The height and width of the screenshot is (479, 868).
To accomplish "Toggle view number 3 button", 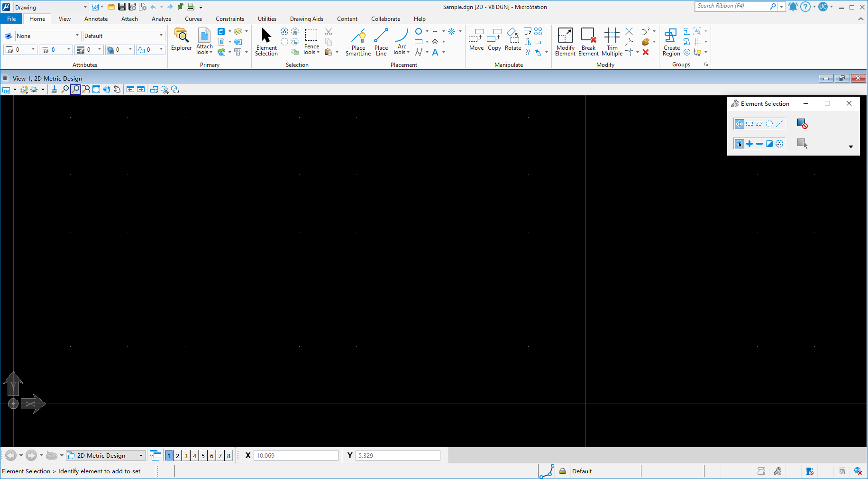I will point(186,456).
